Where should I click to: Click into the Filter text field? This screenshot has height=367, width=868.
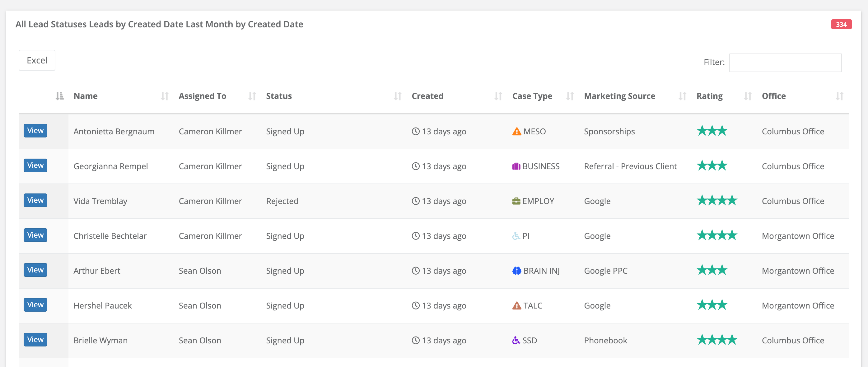click(x=785, y=63)
